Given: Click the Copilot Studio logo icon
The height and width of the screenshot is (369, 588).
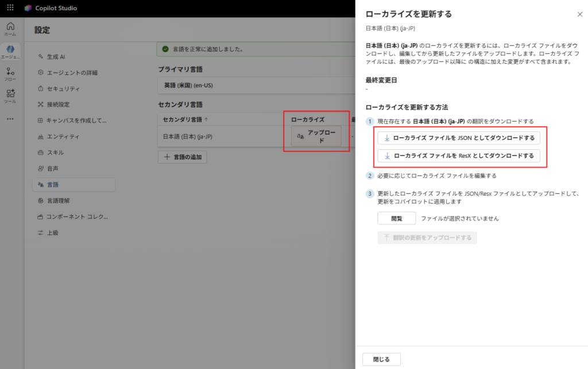Looking at the screenshot, I should click(28, 8).
